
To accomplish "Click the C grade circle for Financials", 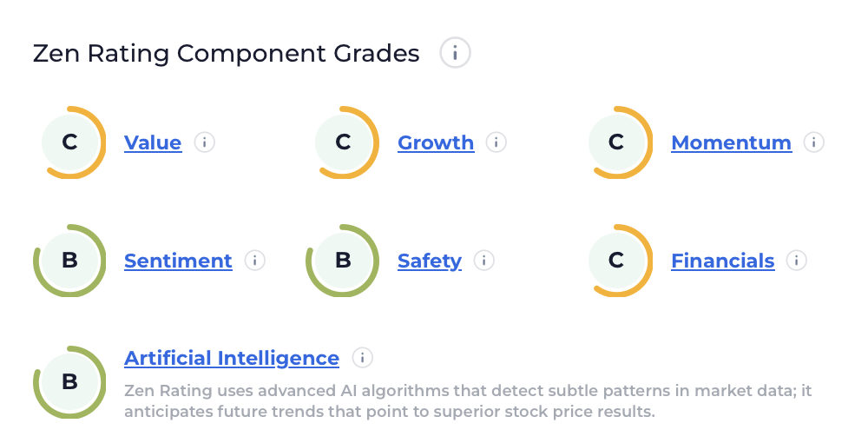I will (616, 261).
